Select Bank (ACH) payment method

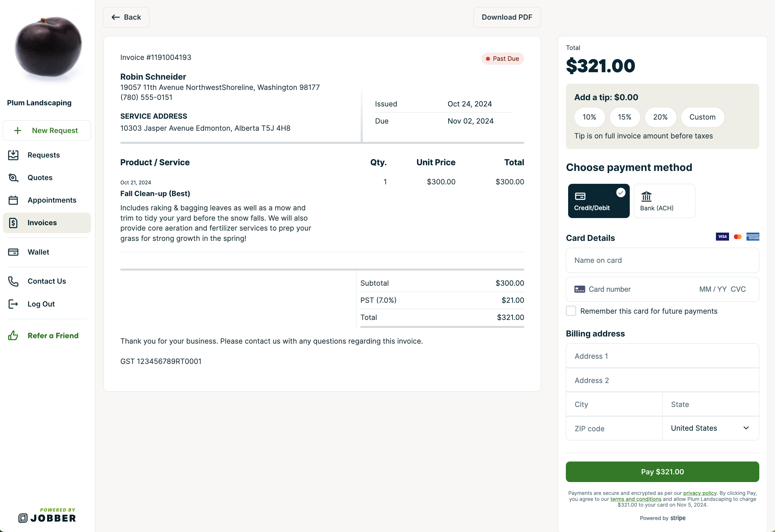(664, 201)
